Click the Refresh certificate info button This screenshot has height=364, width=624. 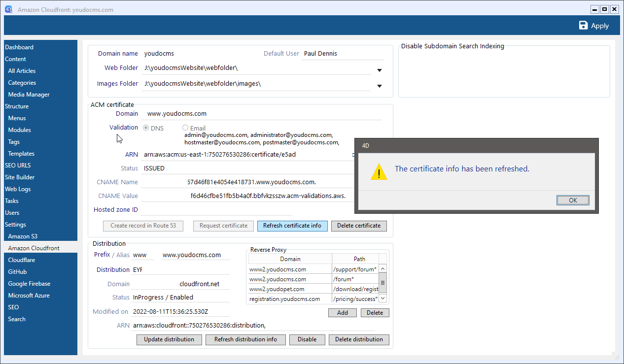coord(292,226)
